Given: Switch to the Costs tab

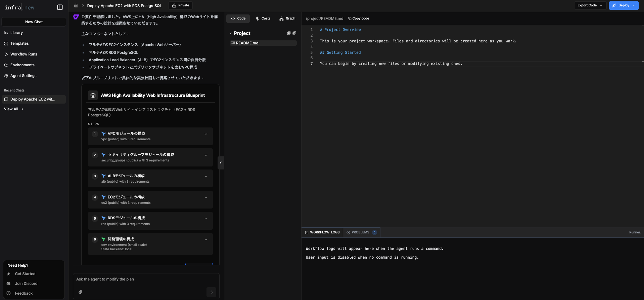Looking at the screenshot, I should click(x=263, y=18).
